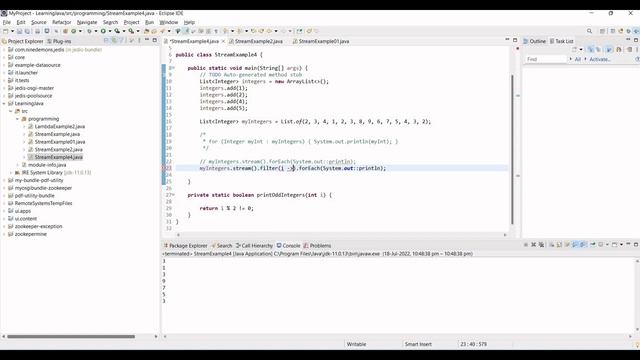This screenshot has width=640, height=360.
Task: Select the Project Explorer view tab
Action: point(22,41)
